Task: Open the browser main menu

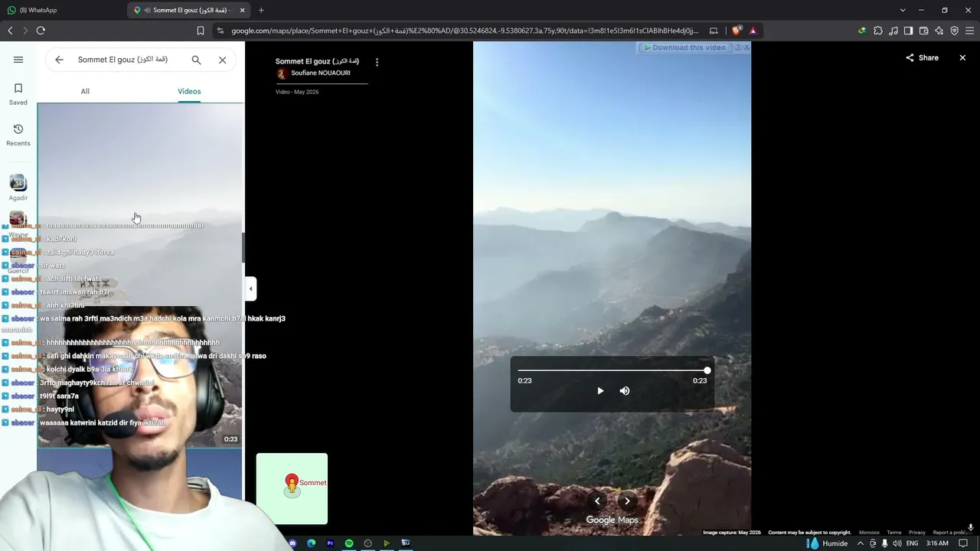Action: [969, 31]
